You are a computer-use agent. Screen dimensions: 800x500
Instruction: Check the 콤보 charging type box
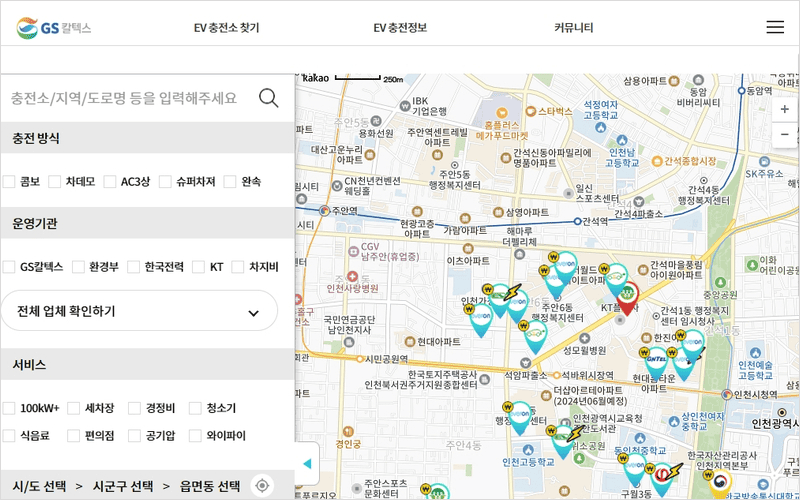[9, 181]
